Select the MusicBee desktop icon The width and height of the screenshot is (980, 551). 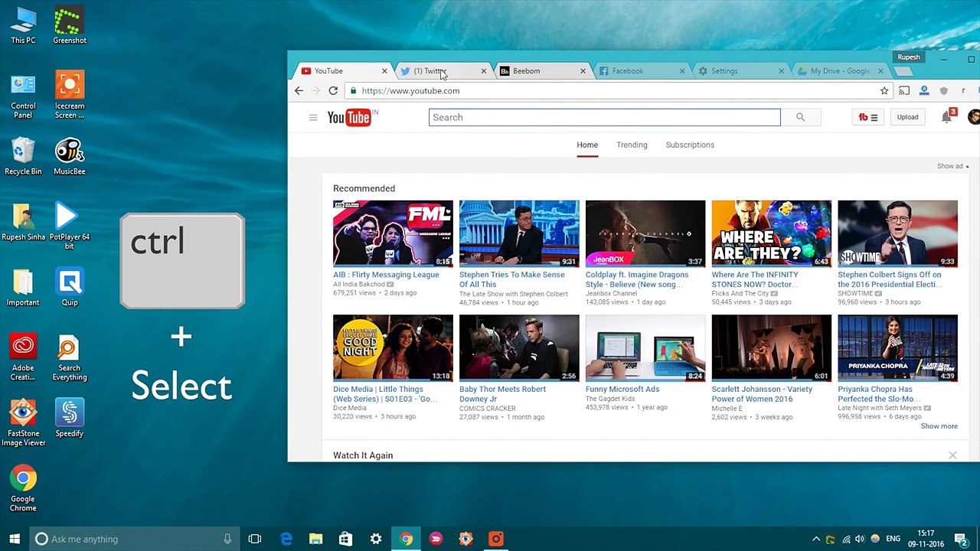point(70,156)
